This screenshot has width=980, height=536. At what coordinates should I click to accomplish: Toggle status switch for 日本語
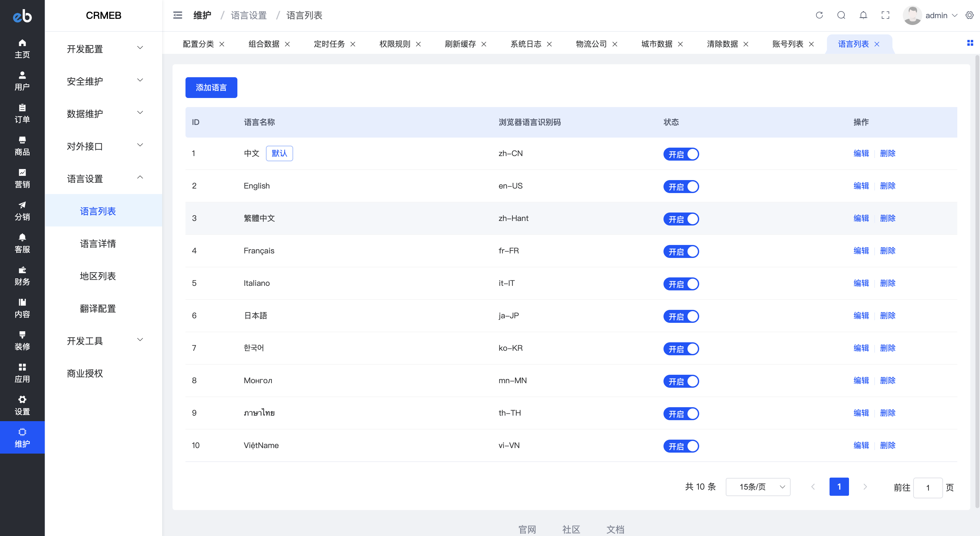681,316
